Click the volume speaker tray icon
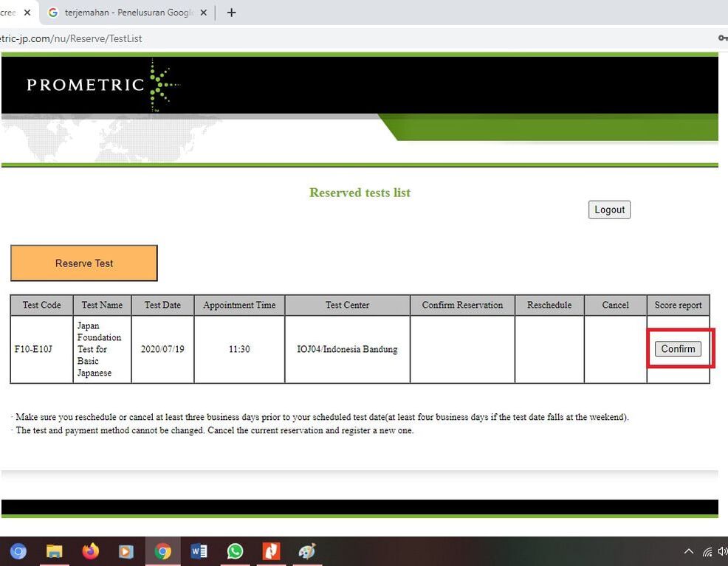 coord(723,551)
